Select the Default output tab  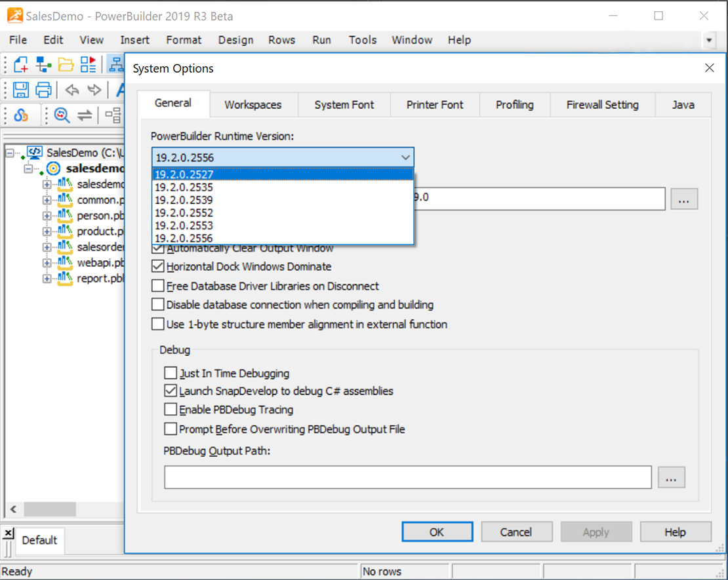point(39,540)
